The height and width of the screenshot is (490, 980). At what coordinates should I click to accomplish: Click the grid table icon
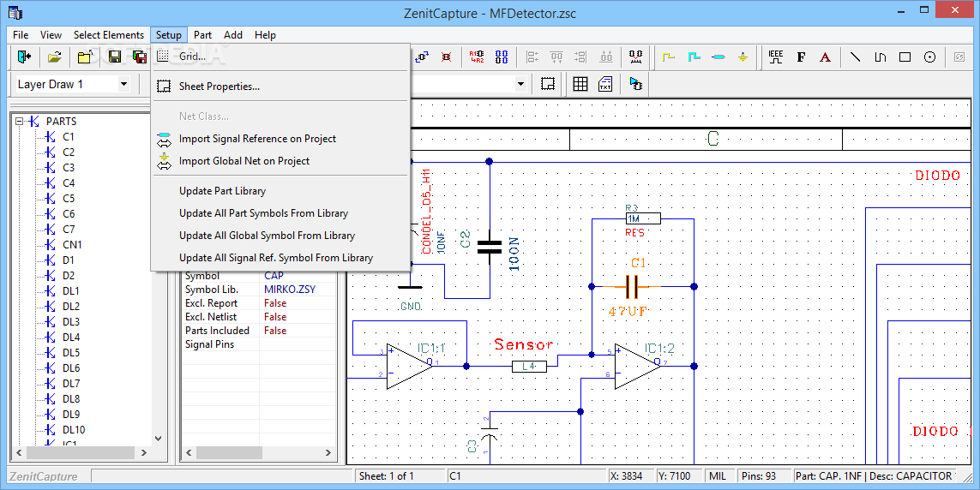click(580, 84)
